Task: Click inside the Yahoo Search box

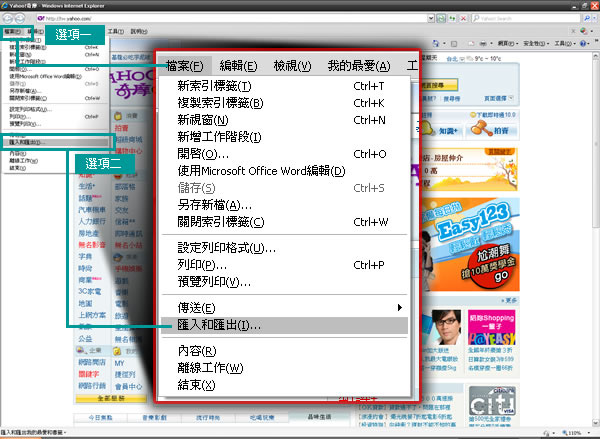Action: tap(527, 18)
